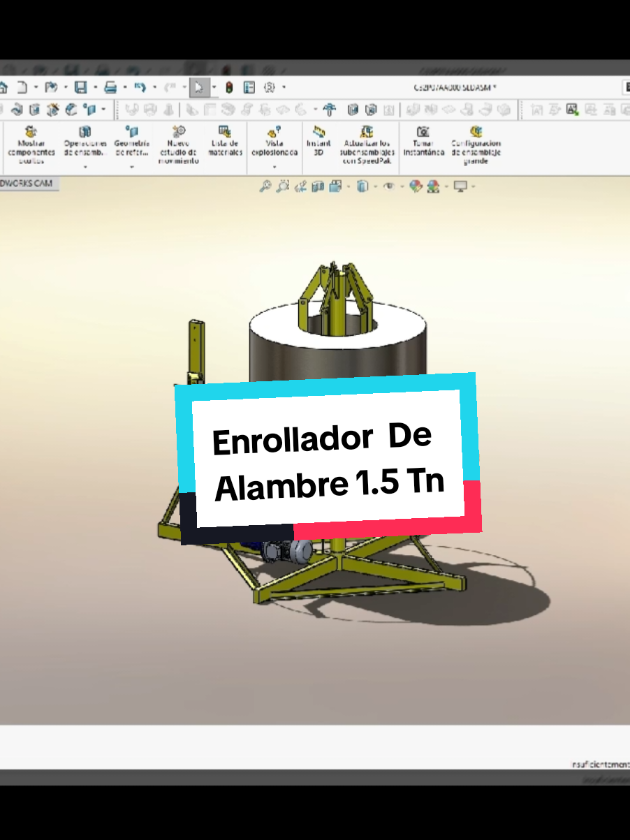Click Mostrar componentes ocultos

(x=31, y=145)
